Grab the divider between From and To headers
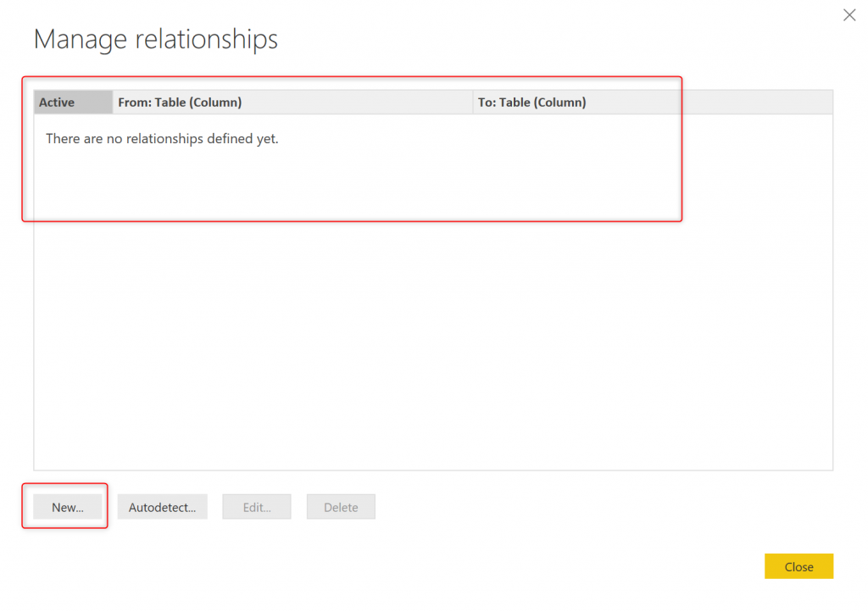This screenshot has width=868, height=612. (473, 103)
